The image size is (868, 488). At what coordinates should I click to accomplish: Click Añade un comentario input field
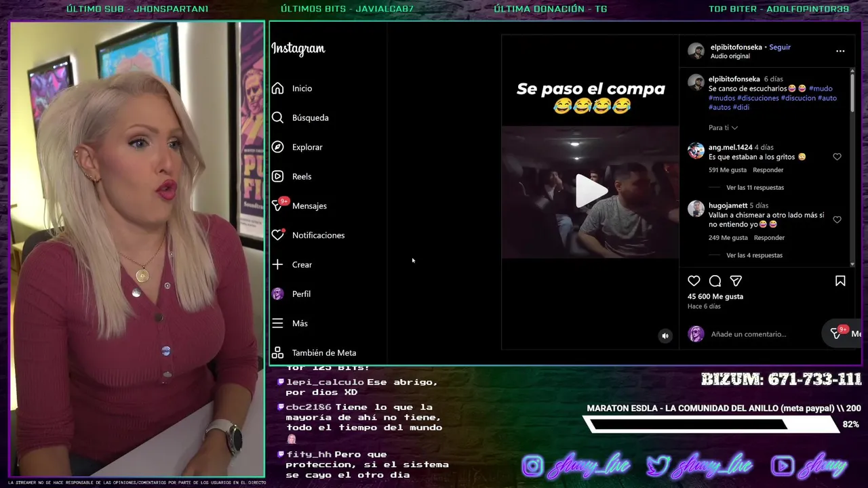(x=749, y=334)
